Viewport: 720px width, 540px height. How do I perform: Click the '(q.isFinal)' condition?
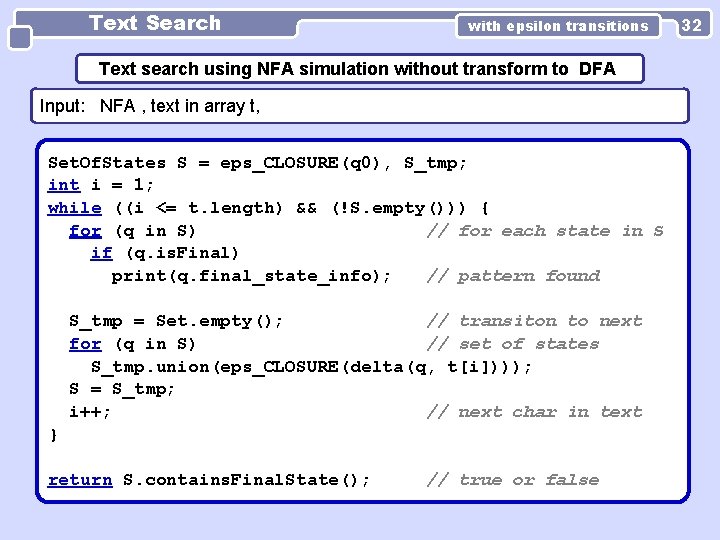pyautogui.click(x=182, y=253)
